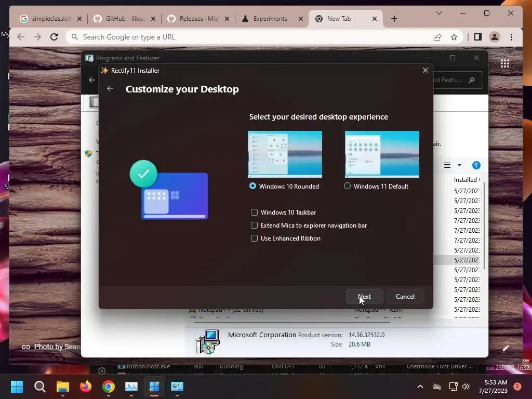Open Photo by Sean link
Image resolution: width=532 pixels, height=399 pixels.
[57, 347]
